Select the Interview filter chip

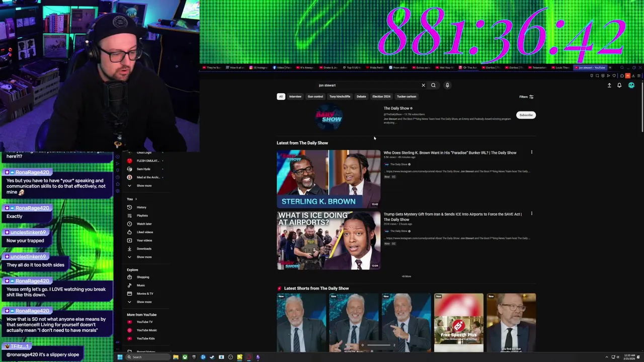[x=295, y=97]
